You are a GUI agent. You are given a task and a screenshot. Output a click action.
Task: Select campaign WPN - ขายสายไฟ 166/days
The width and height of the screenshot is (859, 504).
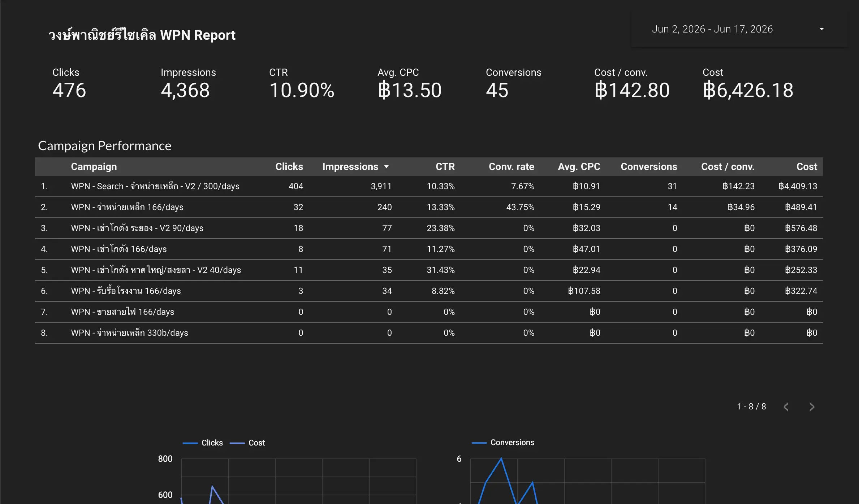pos(123,312)
